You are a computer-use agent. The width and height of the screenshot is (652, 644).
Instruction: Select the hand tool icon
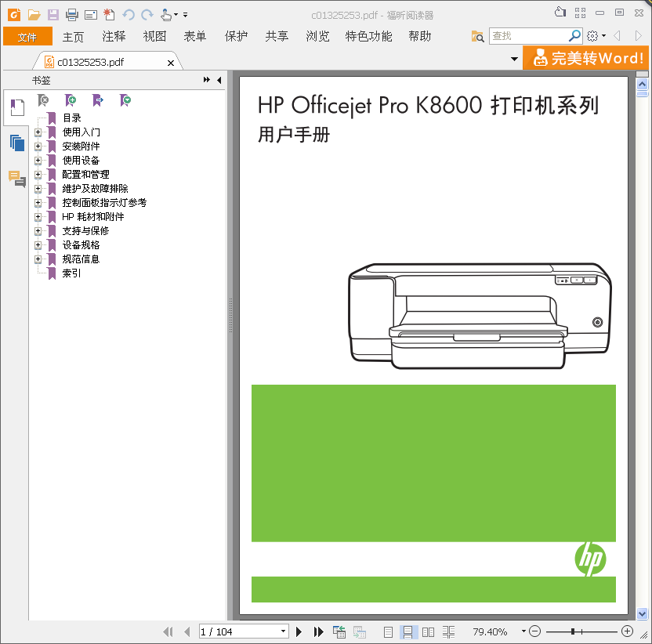pyautogui.click(x=166, y=15)
